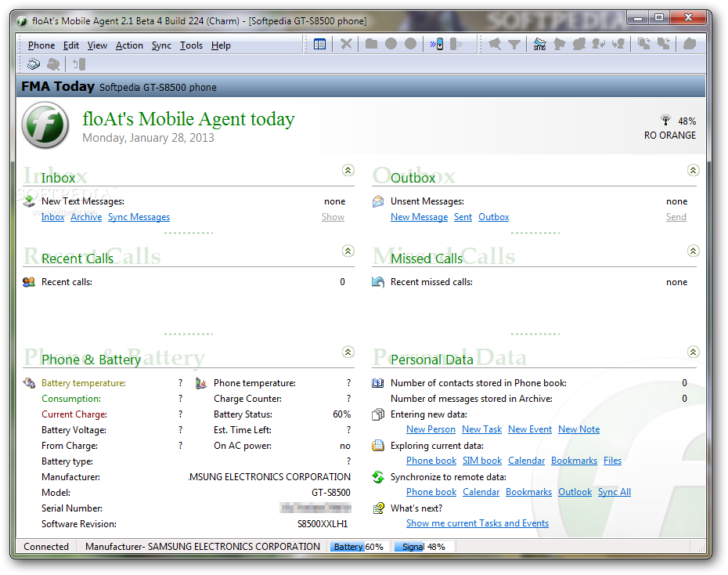Click the What's next icon

click(x=378, y=508)
